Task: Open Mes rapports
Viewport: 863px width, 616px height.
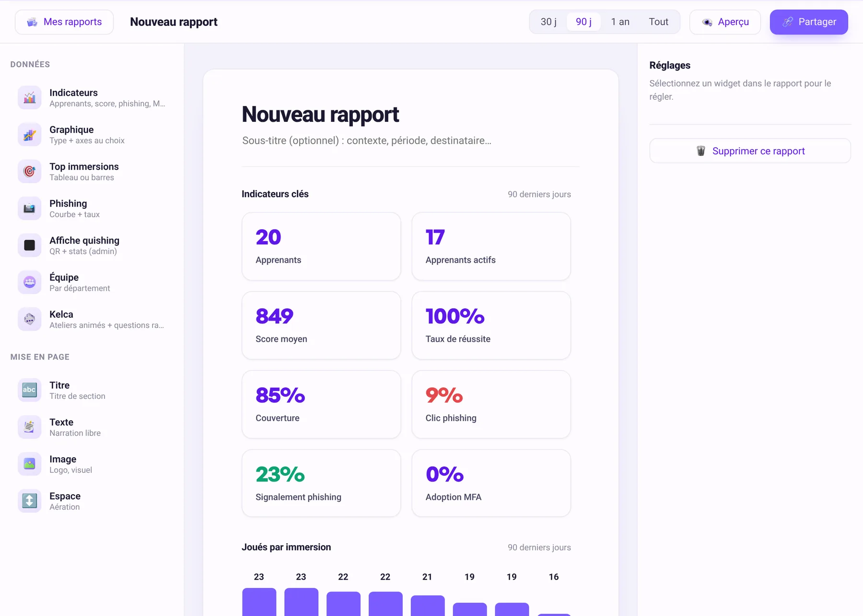Action: (64, 22)
